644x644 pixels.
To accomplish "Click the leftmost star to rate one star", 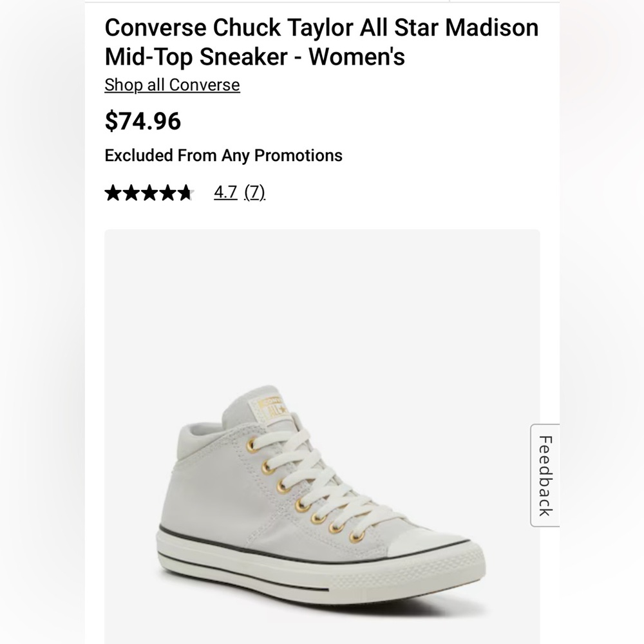I will point(113,192).
